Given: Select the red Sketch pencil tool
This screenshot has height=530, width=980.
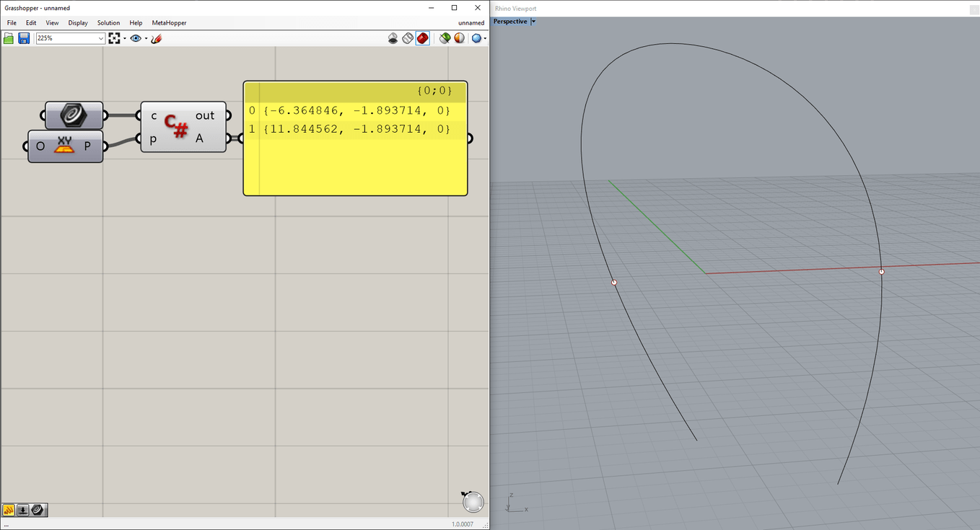Looking at the screenshot, I should [156, 37].
